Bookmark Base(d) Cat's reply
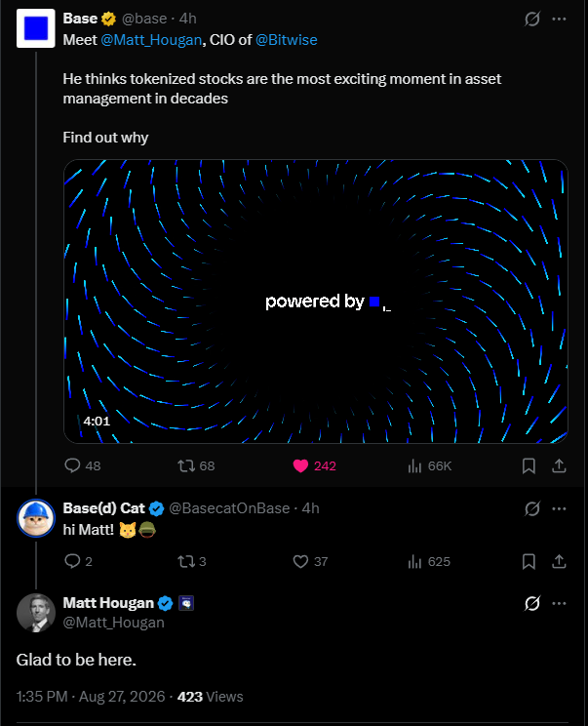The image size is (588, 726). click(x=529, y=562)
